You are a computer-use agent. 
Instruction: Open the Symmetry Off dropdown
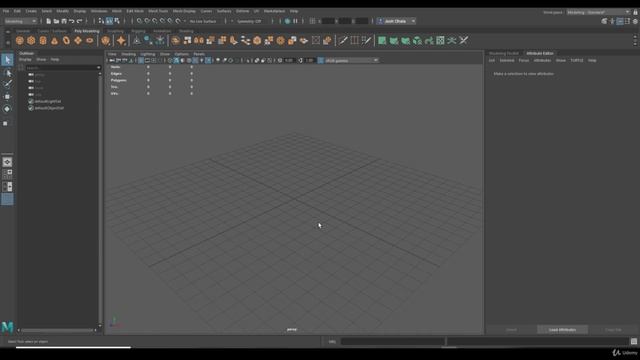pos(249,21)
